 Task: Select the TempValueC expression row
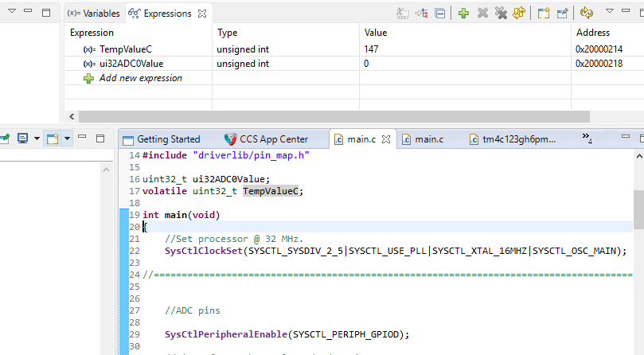tap(125, 49)
